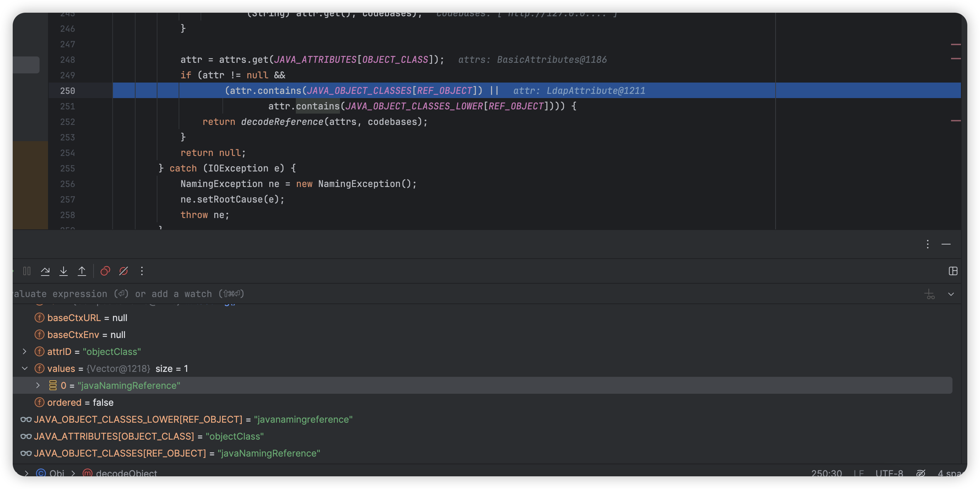Screen dimensions: 980x489
Task: Click inline hint attr: LdapAttribute@1211
Action: coord(579,91)
